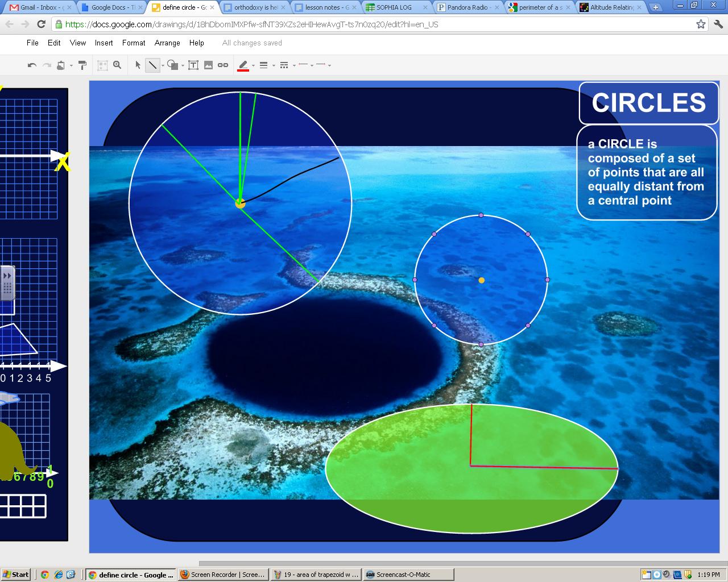The image size is (728, 582).
Task: Open Screencast-O-Matic in the taskbar
Action: [408, 575]
